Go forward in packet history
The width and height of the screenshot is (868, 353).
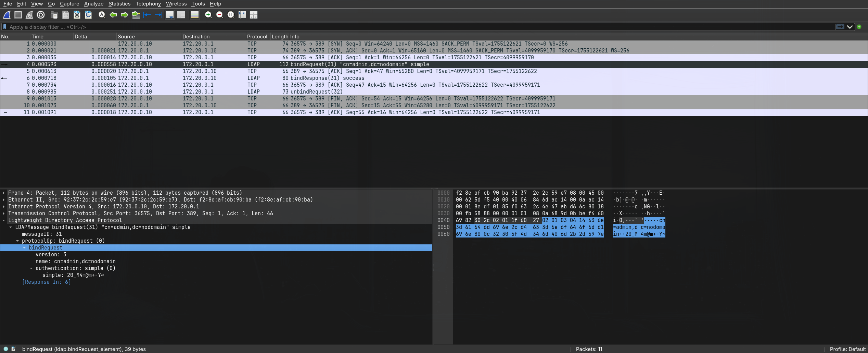point(125,15)
